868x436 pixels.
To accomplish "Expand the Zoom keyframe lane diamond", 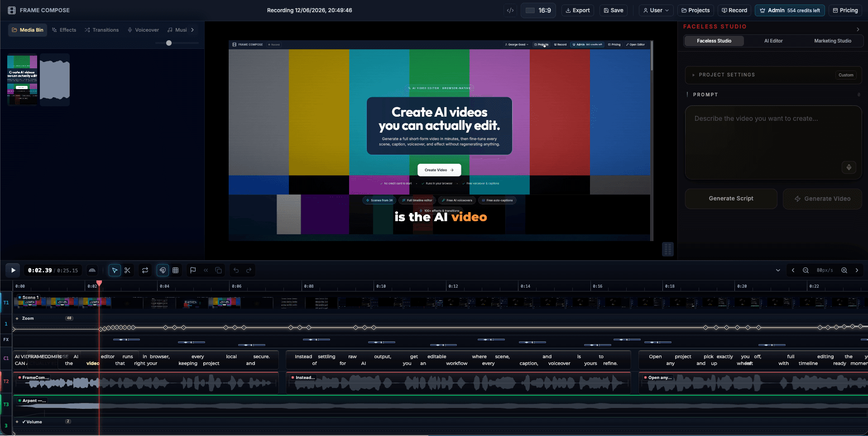I will coord(17,318).
